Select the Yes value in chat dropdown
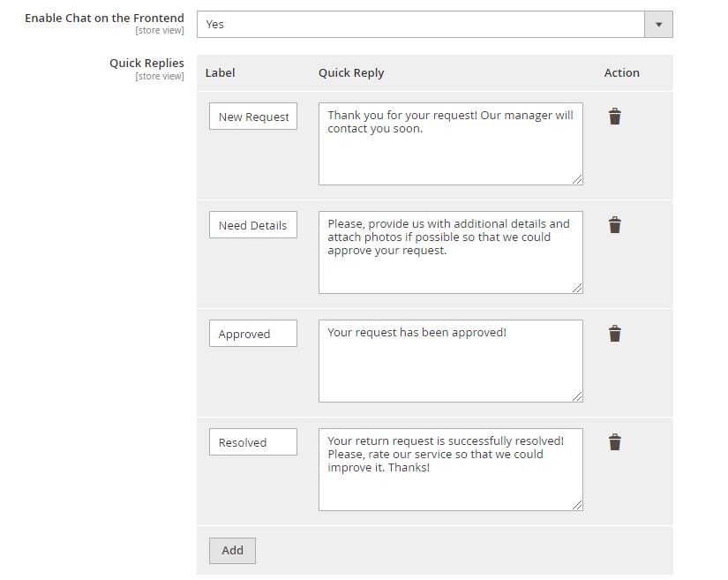 tap(421, 24)
